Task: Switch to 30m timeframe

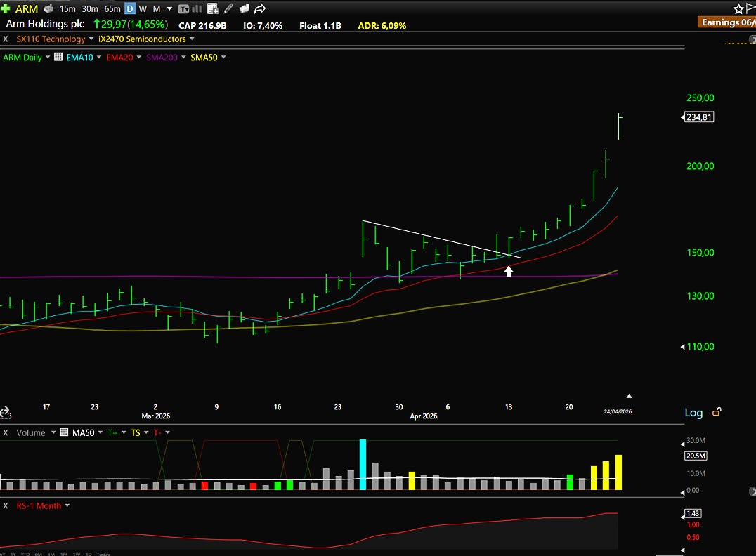Action: point(90,8)
